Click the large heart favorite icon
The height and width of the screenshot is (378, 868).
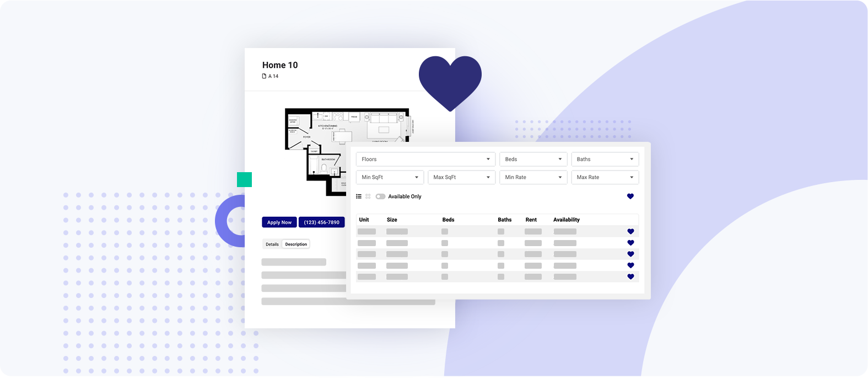click(450, 82)
